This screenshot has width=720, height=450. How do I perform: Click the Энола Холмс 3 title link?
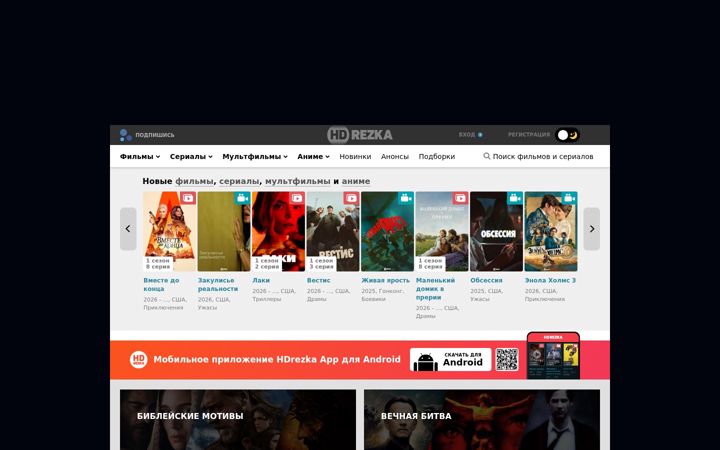550,280
